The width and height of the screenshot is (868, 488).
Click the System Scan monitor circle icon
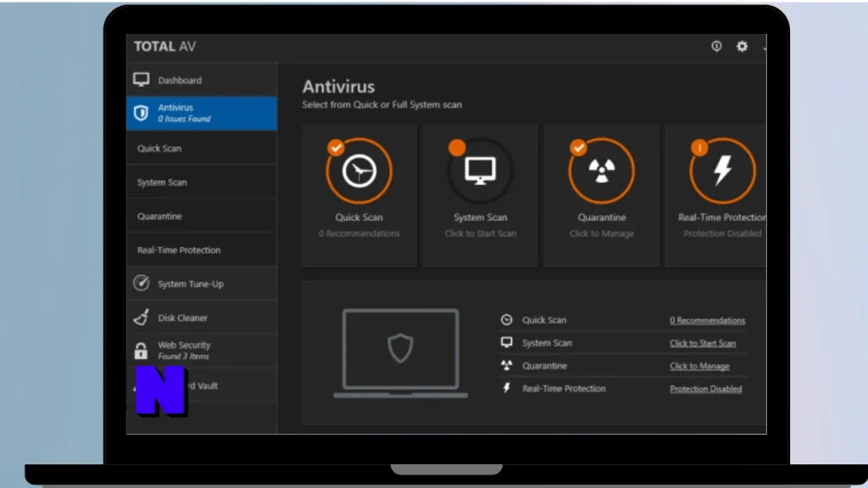tap(480, 171)
